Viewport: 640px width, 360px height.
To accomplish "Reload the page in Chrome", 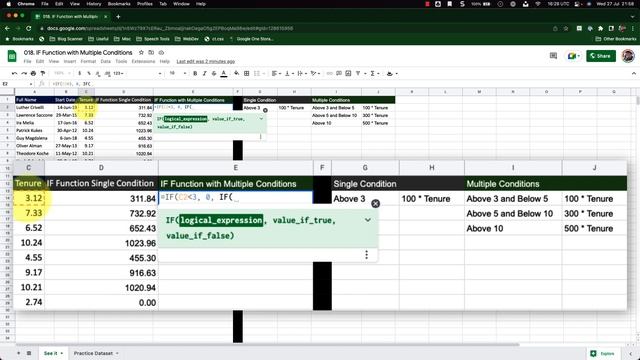I will point(29,28).
